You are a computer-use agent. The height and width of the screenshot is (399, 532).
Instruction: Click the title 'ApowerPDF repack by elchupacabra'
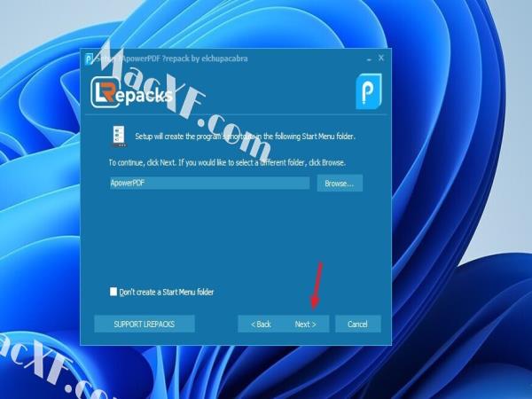pos(184,59)
